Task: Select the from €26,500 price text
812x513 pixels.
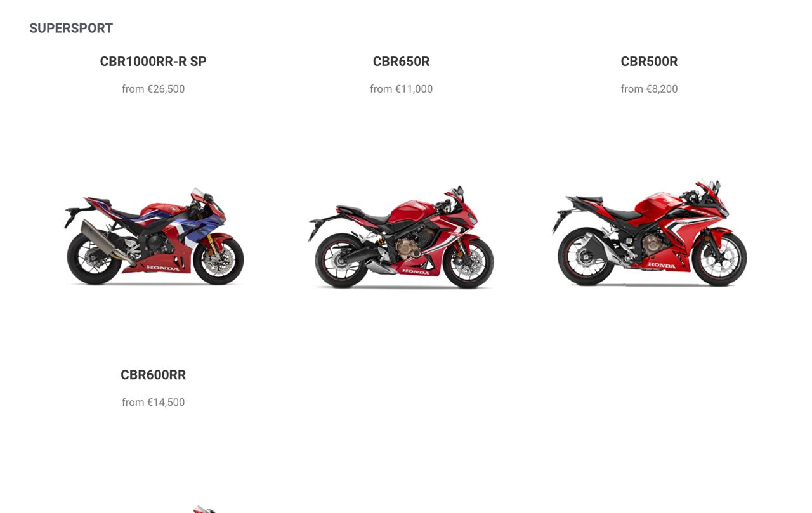Action: tap(153, 89)
